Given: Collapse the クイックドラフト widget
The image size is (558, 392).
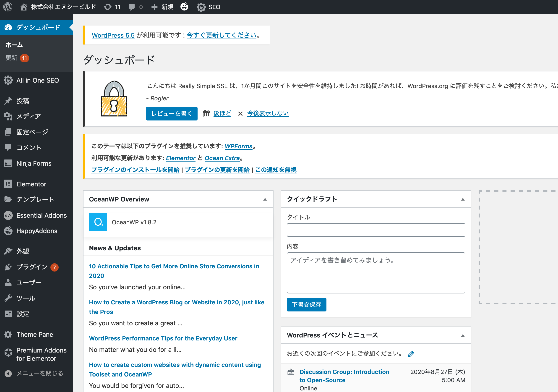Looking at the screenshot, I should click(x=463, y=199).
